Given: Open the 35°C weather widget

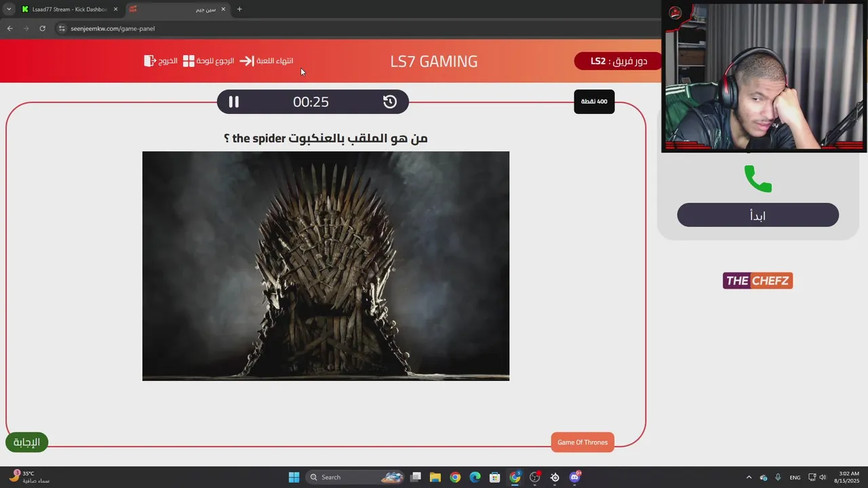Looking at the screenshot, I should coord(29,477).
